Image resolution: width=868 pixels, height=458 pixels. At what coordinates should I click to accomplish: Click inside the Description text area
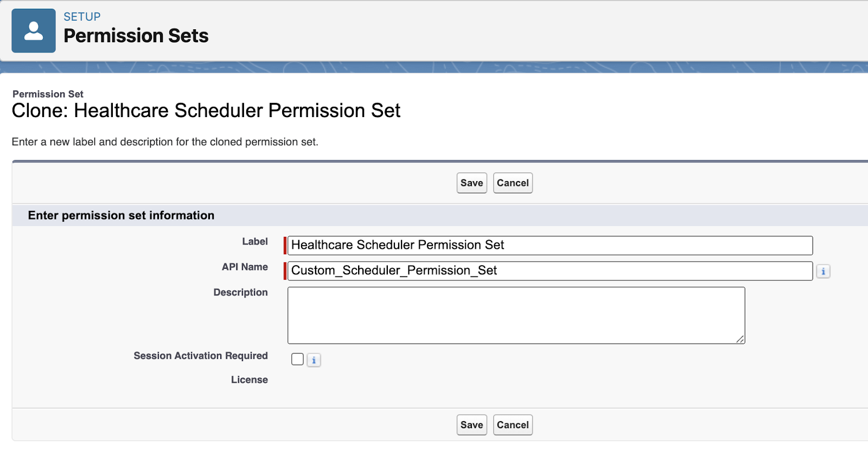pyautogui.click(x=516, y=315)
